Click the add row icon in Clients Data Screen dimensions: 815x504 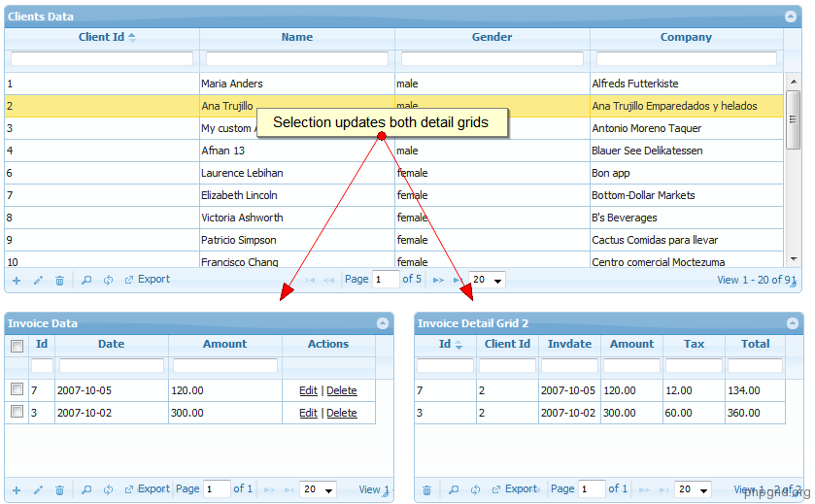click(x=16, y=280)
